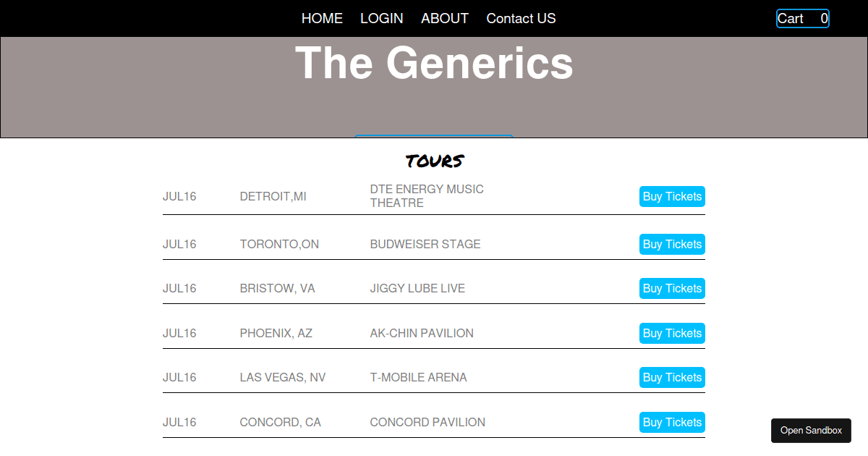This screenshot has height=456, width=868.
Task: Buy tickets for the Concord, CA show
Action: coord(672,422)
